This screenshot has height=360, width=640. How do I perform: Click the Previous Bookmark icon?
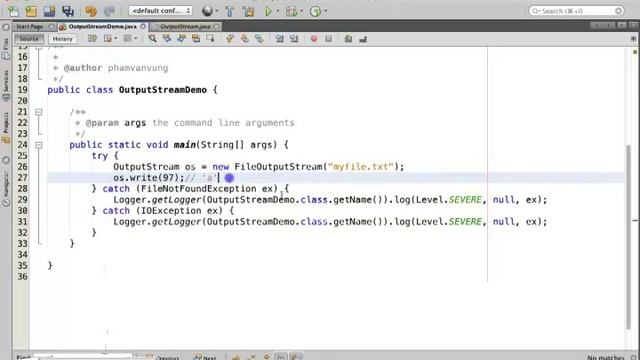230,39
